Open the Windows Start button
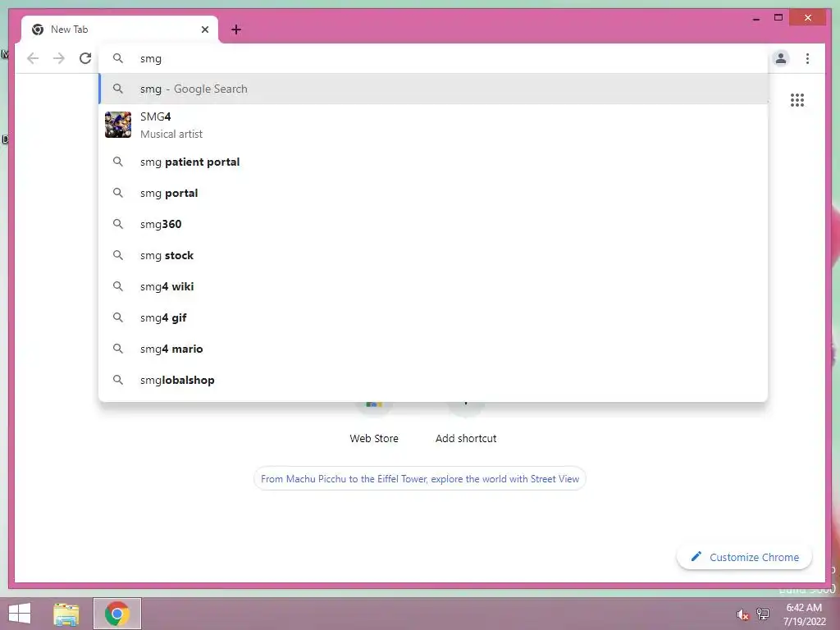This screenshot has width=840, height=630. (20, 614)
